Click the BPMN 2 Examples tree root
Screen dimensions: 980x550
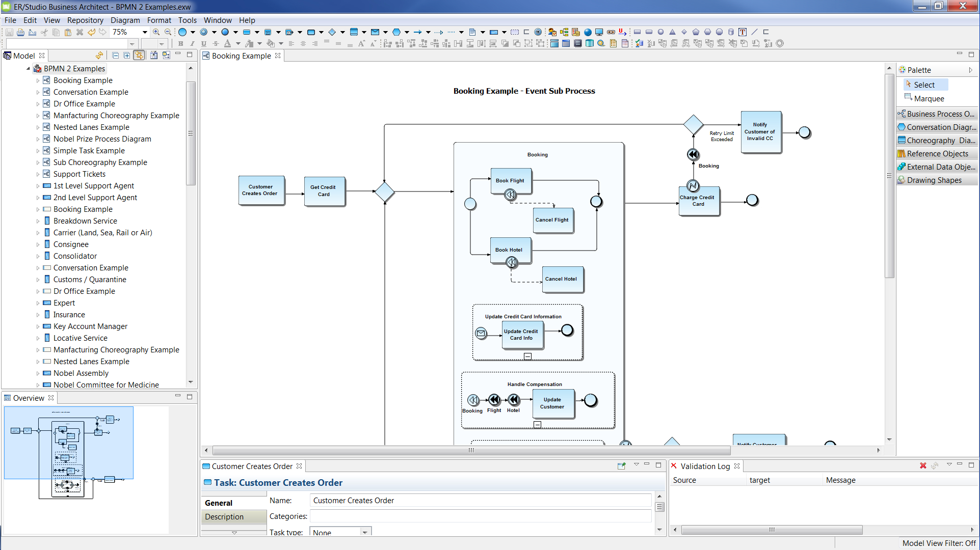click(74, 68)
